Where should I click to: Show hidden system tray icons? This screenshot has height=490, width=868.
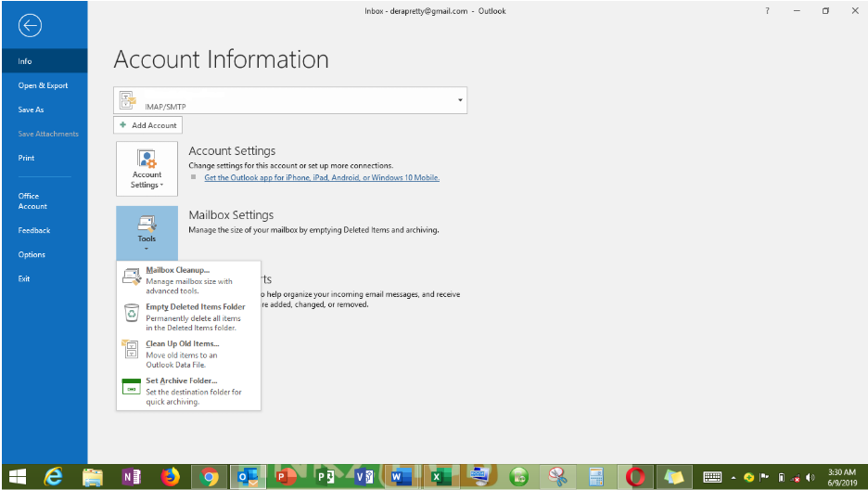734,477
